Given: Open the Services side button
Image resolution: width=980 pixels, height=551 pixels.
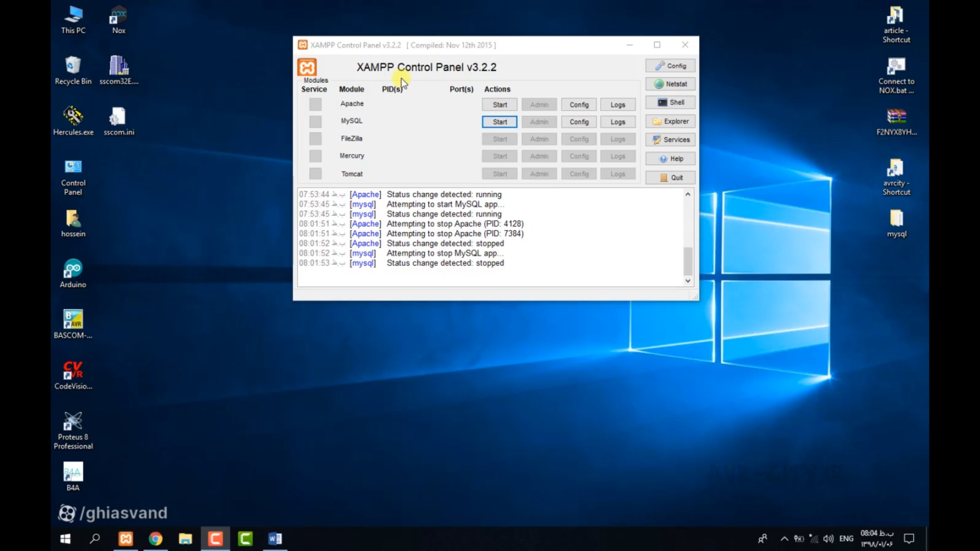Looking at the screenshot, I should 670,140.
